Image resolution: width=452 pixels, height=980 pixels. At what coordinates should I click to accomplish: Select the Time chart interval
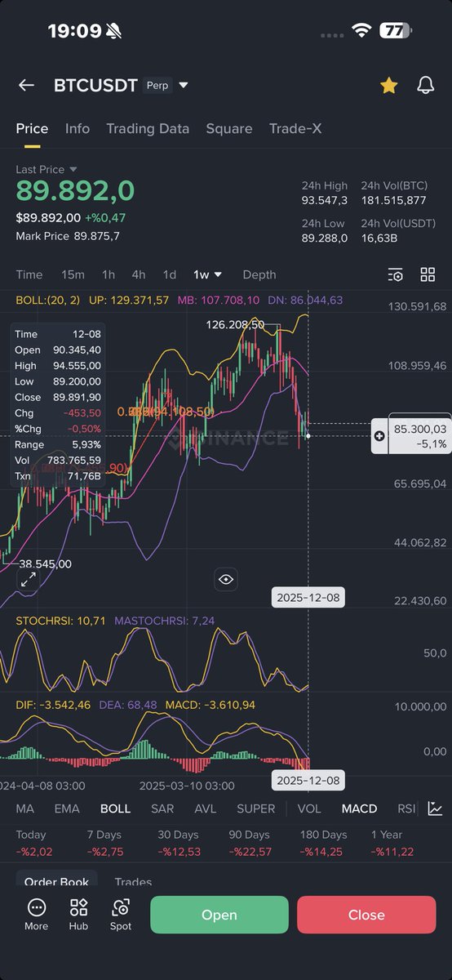pyautogui.click(x=29, y=274)
